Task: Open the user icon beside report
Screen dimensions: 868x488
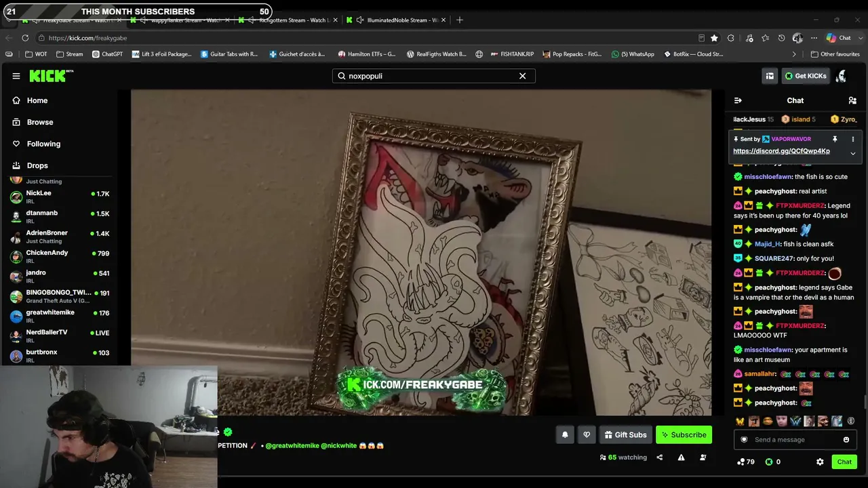Action: (703, 457)
